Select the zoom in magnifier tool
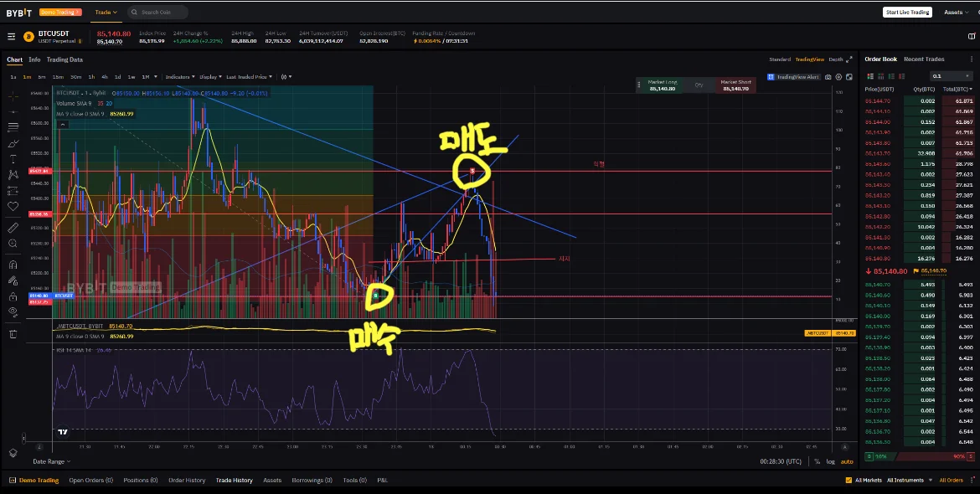This screenshot has height=494, width=980. click(13, 244)
